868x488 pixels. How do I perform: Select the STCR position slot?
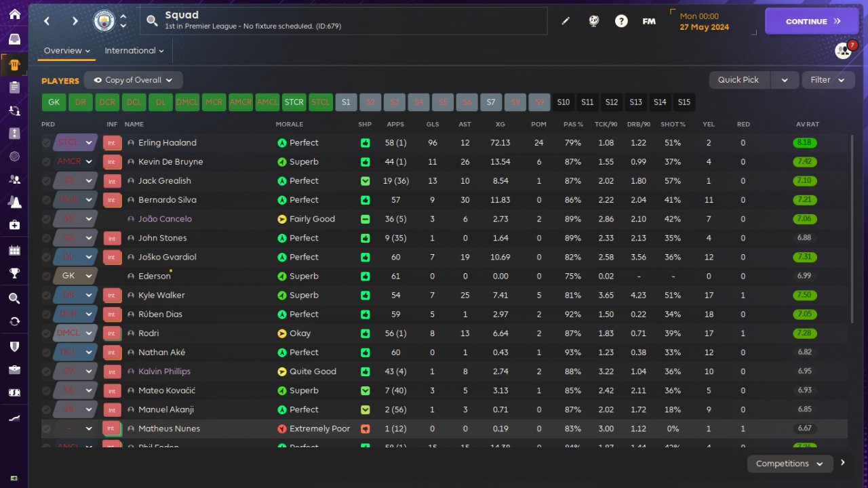coord(294,102)
